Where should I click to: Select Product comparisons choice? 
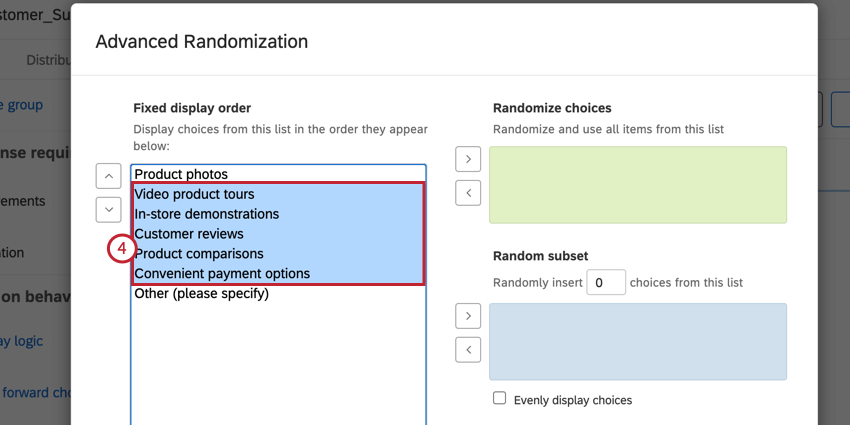pos(199,254)
